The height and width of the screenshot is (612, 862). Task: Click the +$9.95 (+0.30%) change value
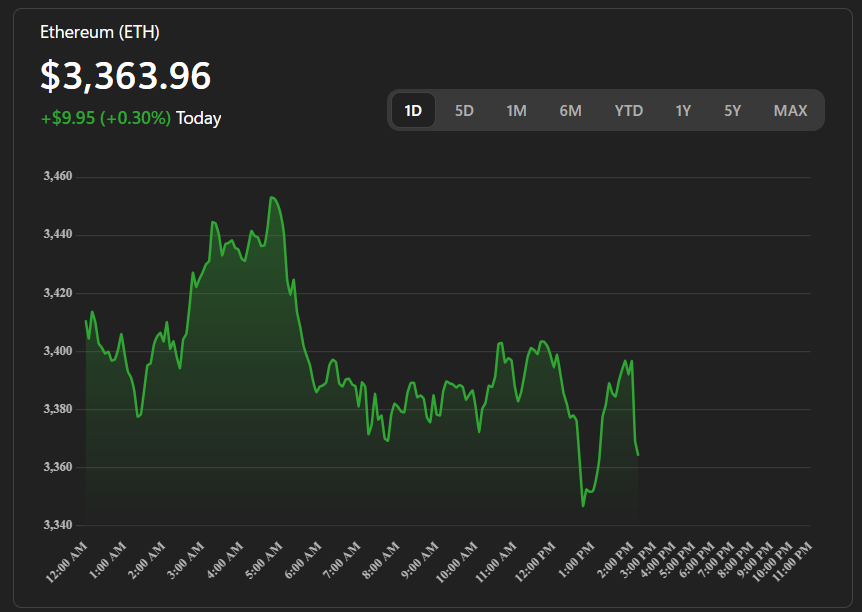[x=106, y=118]
